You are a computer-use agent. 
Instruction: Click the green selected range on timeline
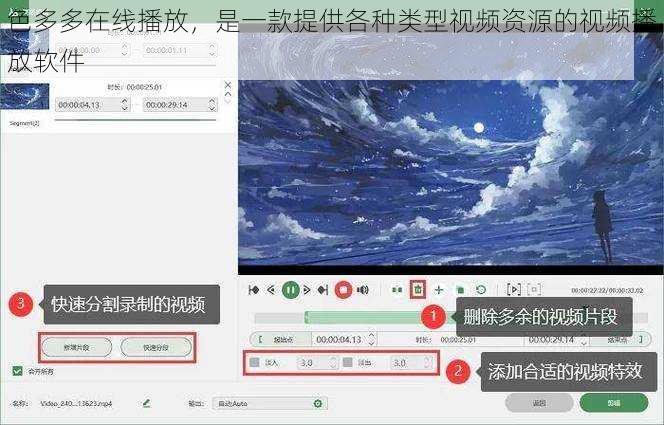tap(364, 317)
